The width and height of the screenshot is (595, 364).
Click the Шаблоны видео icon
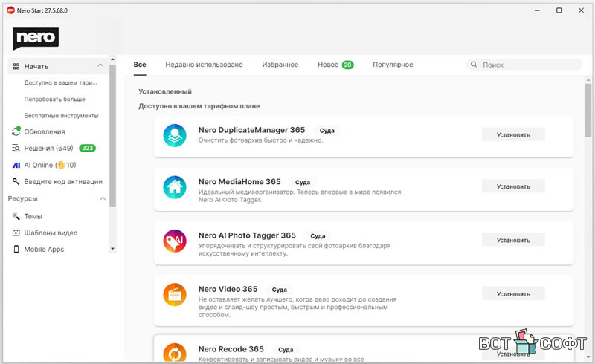click(16, 233)
